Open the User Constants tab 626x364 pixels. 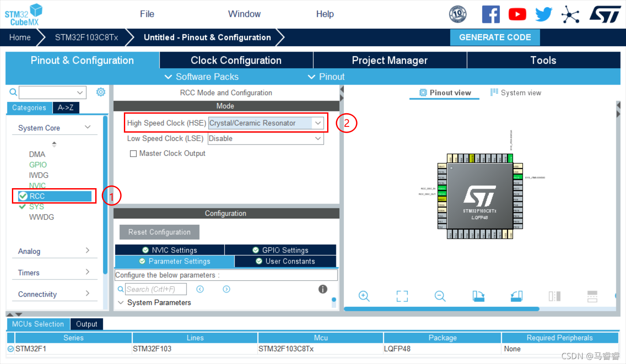coord(285,261)
